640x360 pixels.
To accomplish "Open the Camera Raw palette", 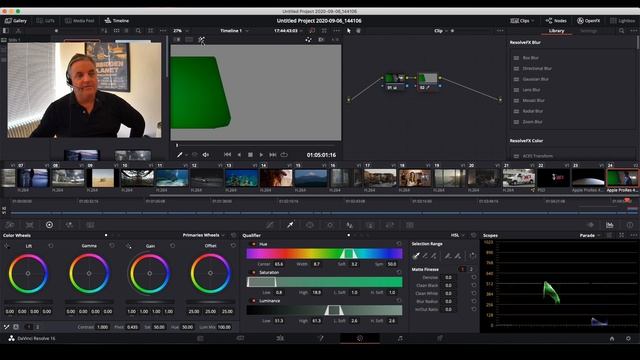I will tap(9, 225).
